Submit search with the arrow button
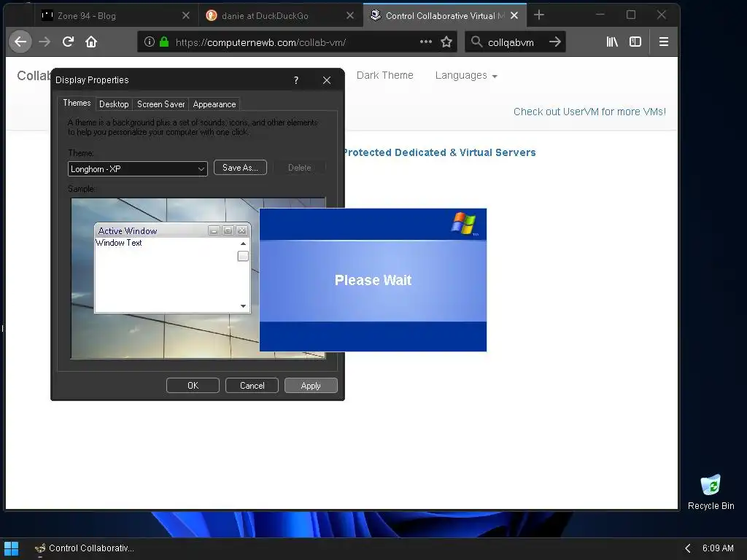This screenshot has width=747, height=560. click(554, 42)
